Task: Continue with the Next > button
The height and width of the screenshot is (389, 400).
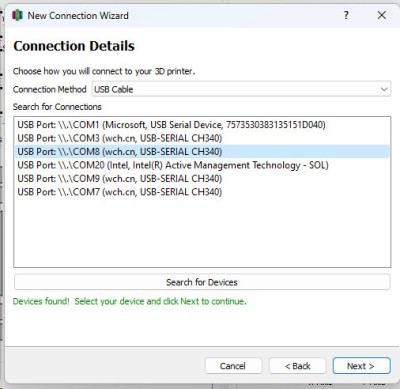Action: coord(361,366)
